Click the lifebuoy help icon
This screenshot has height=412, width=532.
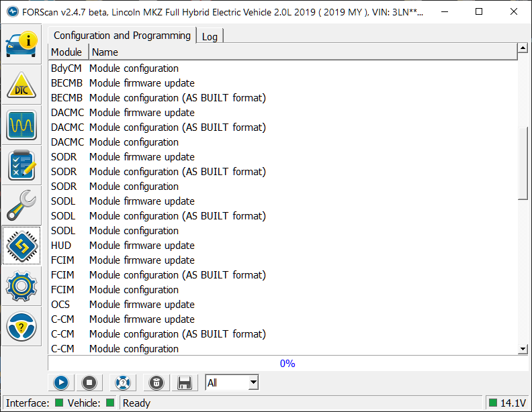(123, 382)
